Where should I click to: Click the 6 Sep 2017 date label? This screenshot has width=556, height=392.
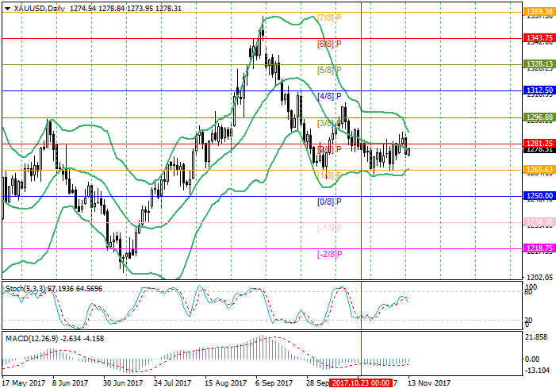click(x=274, y=383)
